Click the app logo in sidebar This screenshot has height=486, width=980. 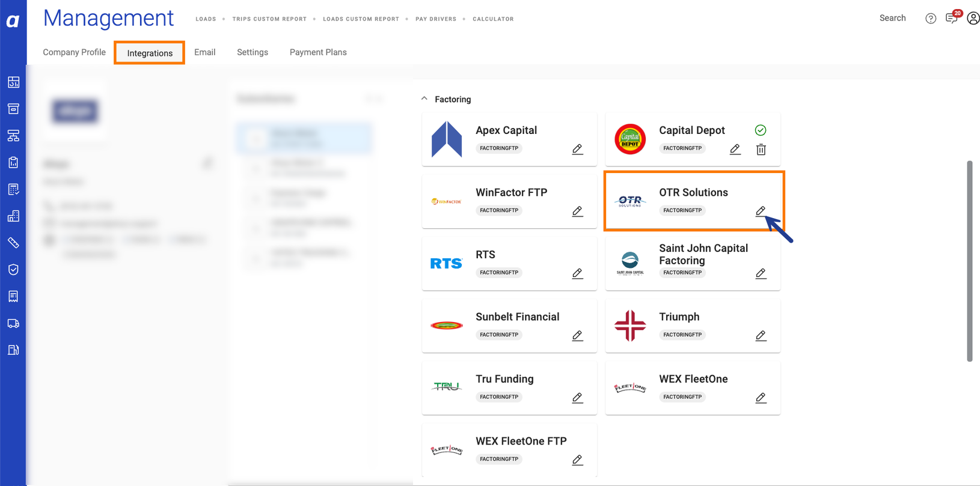click(x=13, y=21)
